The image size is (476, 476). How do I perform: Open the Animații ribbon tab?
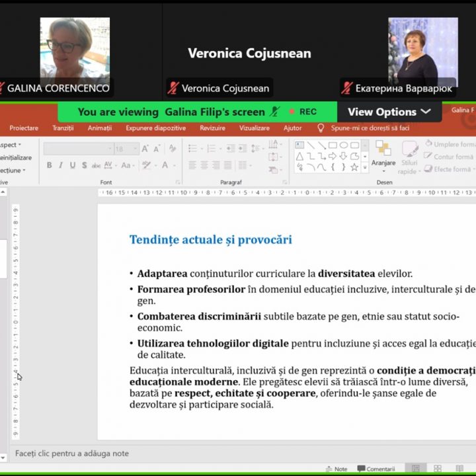(100, 128)
